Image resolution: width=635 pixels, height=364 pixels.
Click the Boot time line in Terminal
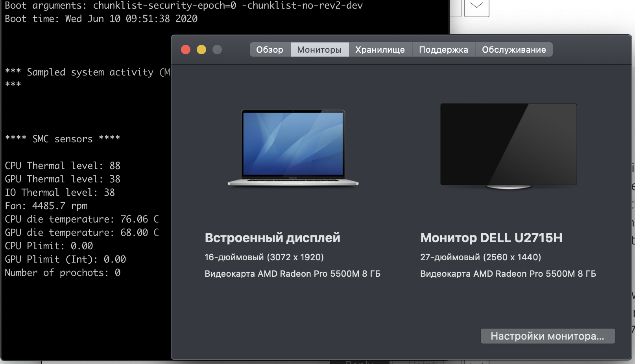[x=101, y=19]
